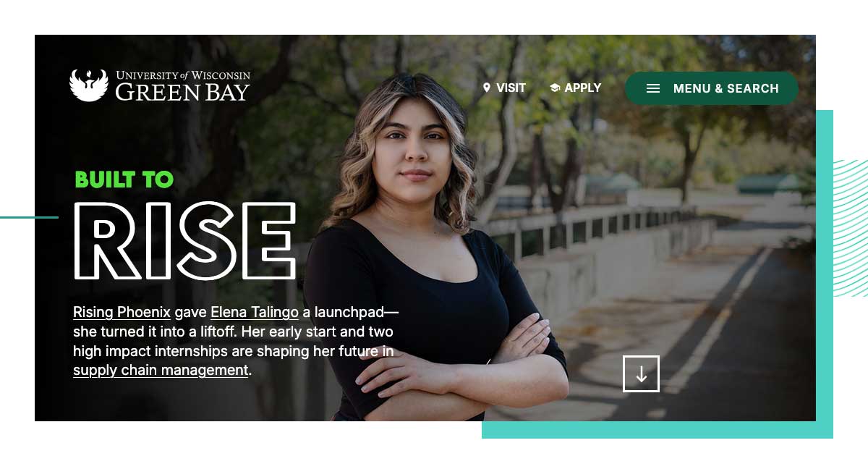Click the thin teal horizontal line accent
Viewport: 868px width, 456px height.
click(29, 217)
